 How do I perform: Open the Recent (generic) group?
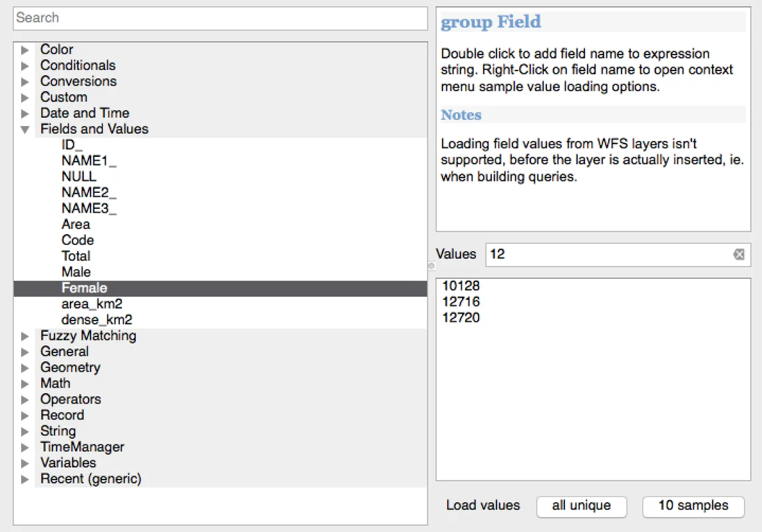click(25, 479)
